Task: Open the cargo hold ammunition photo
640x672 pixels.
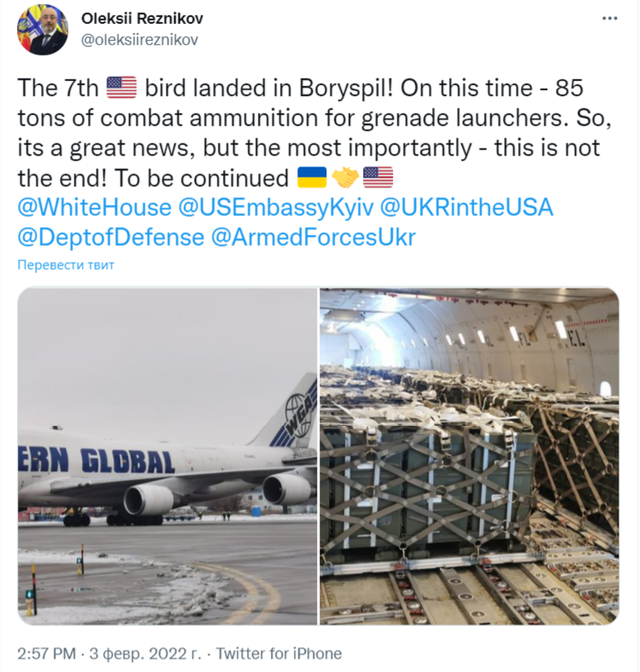Action: point(470,456)
